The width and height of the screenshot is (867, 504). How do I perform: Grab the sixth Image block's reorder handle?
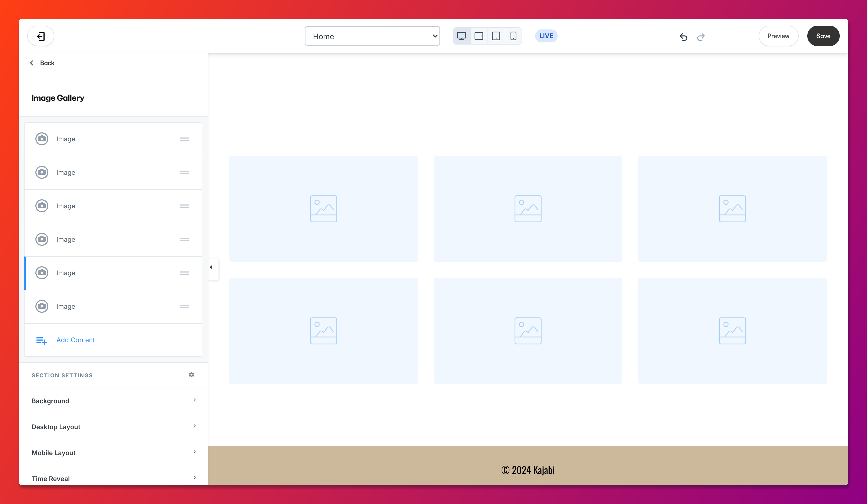coord(184,306)
